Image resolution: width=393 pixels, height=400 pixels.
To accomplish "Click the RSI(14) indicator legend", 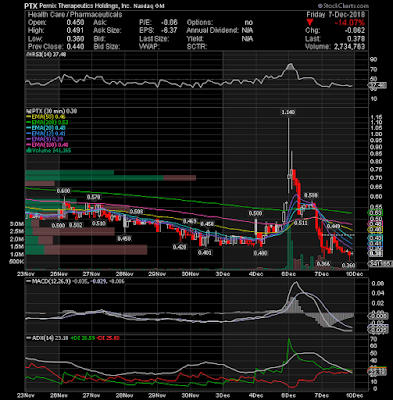I will click(x=47, y=55).
